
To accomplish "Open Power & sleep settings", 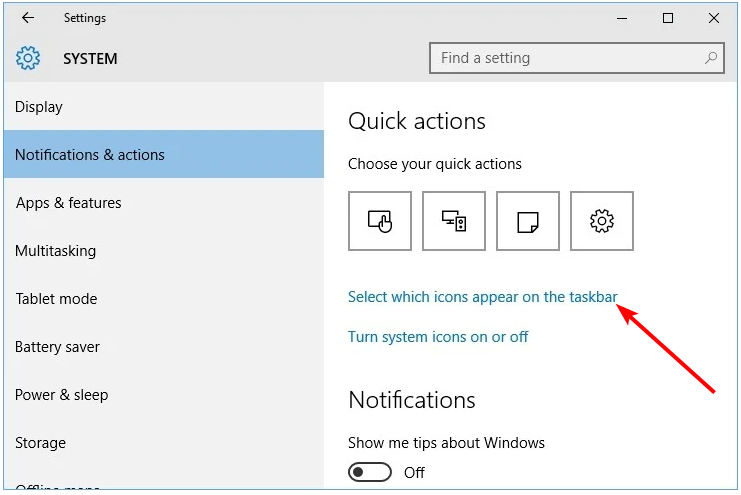I will point(61,395).
